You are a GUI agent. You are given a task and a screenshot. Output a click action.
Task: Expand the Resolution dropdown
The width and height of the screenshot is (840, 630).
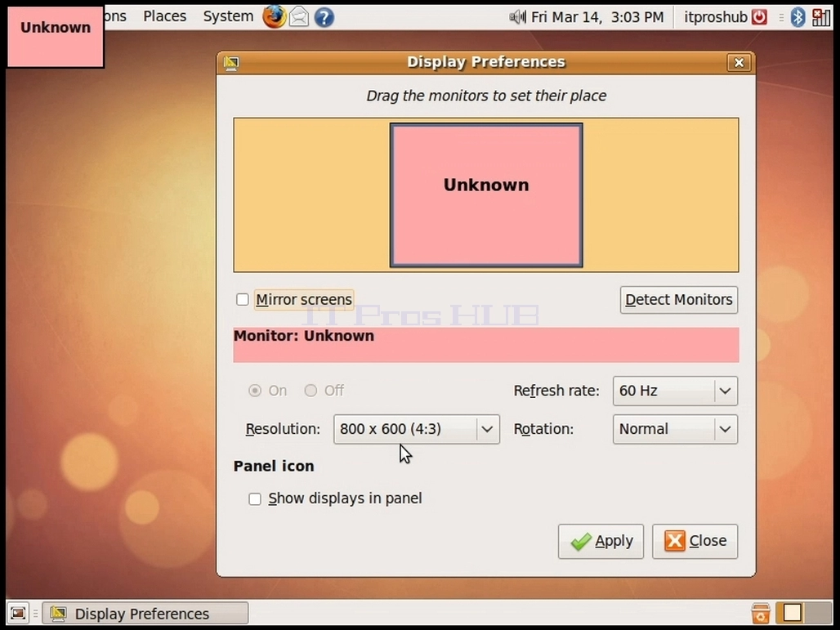pos(416,429)
